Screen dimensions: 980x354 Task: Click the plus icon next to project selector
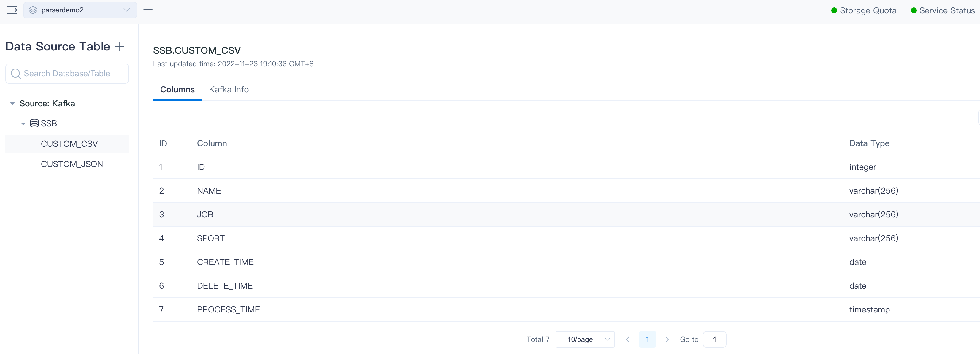pyautogui.click(x=148, y=10)
